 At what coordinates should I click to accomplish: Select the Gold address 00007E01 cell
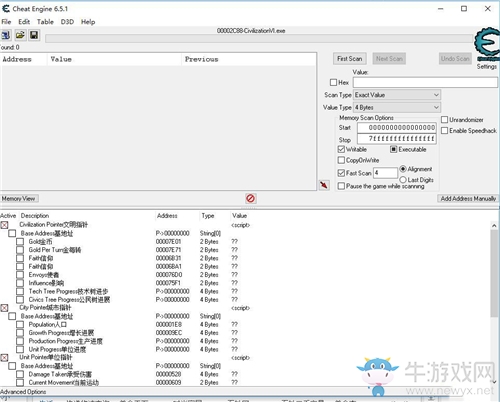(168, 242)
